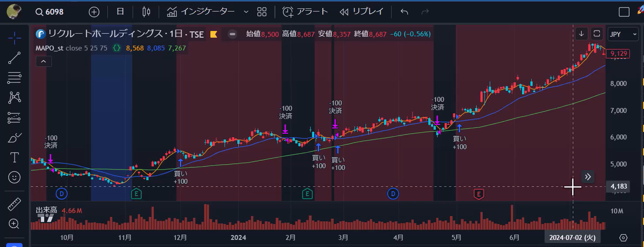Click the greyed redo arrow
The height and width of the screenshot is (247, 644).
point(425,12)
